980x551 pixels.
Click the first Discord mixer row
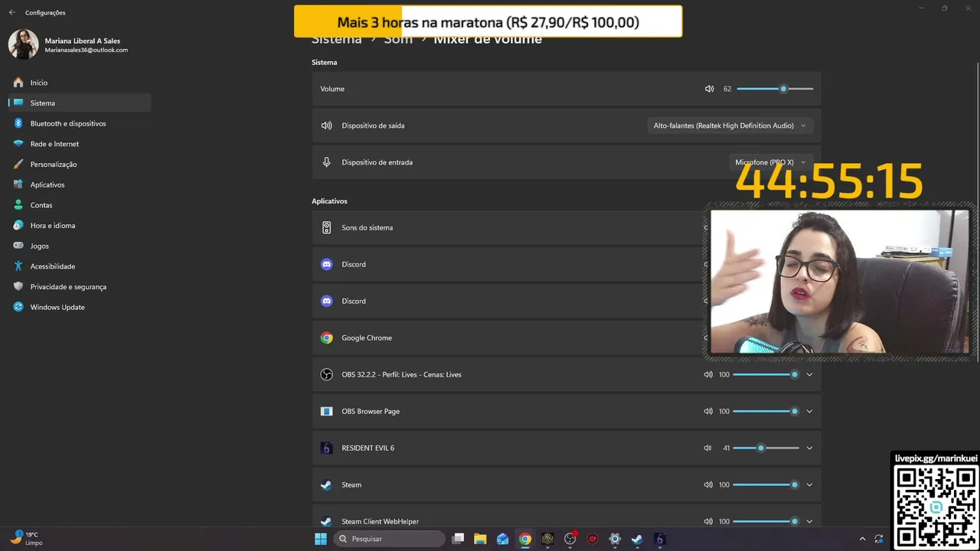pos(567,264)
